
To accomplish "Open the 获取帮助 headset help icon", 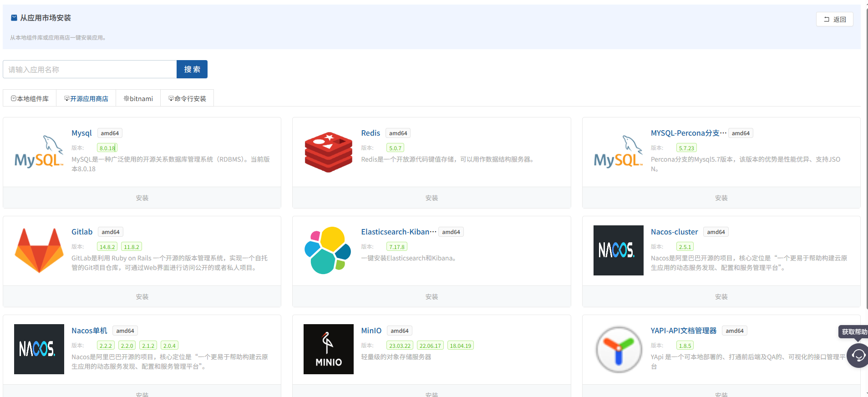I will pos(858,355).
